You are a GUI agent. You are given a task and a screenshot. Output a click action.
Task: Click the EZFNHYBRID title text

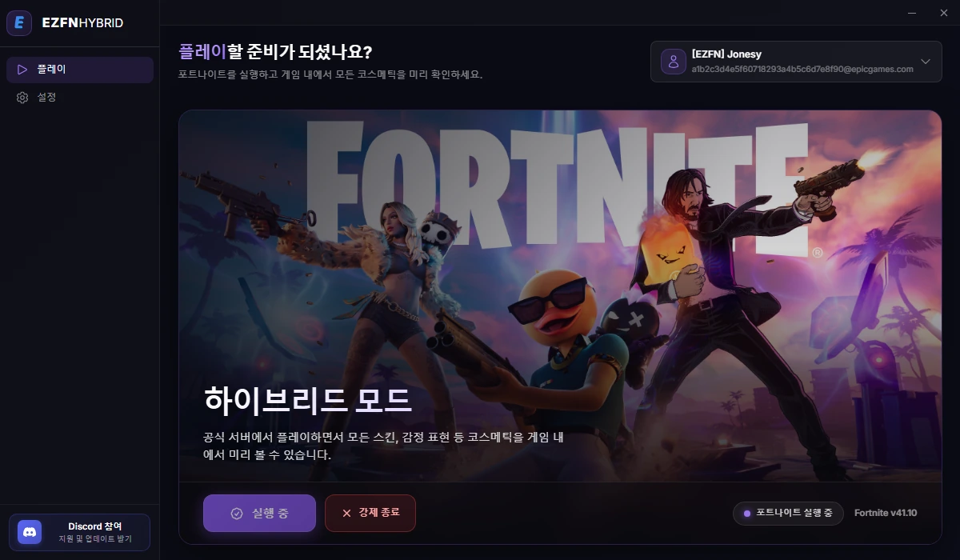(82, 23)
